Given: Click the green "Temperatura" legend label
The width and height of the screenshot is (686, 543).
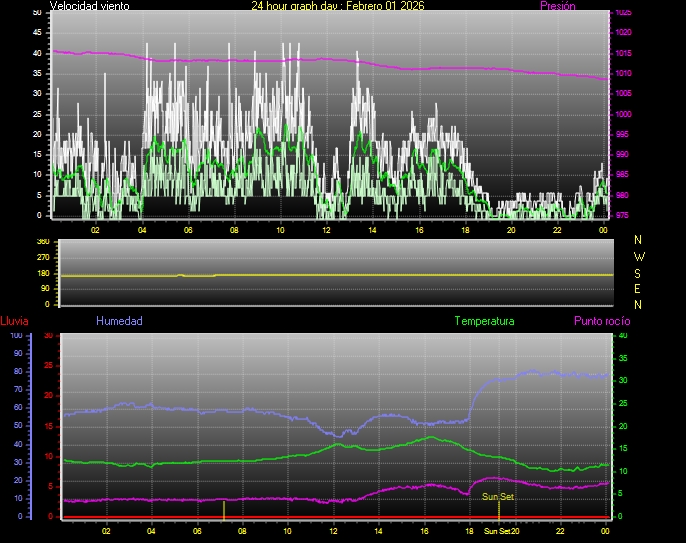Looking at the screenshot, I should (x=484, y=321).
